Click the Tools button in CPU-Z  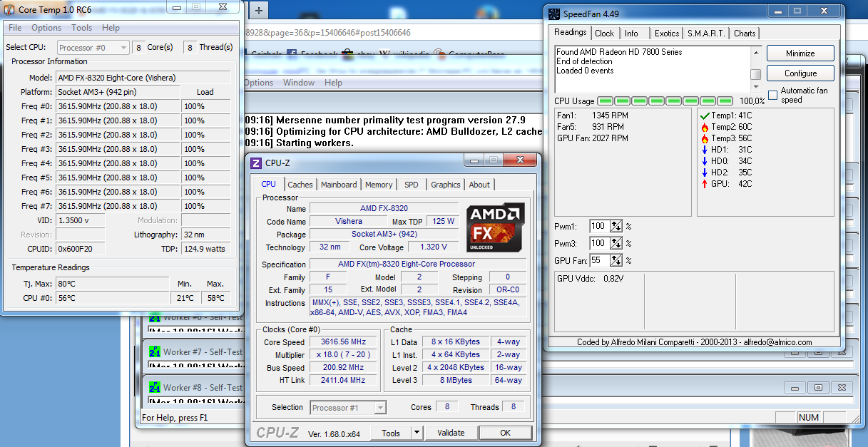[x=391, y=433]
